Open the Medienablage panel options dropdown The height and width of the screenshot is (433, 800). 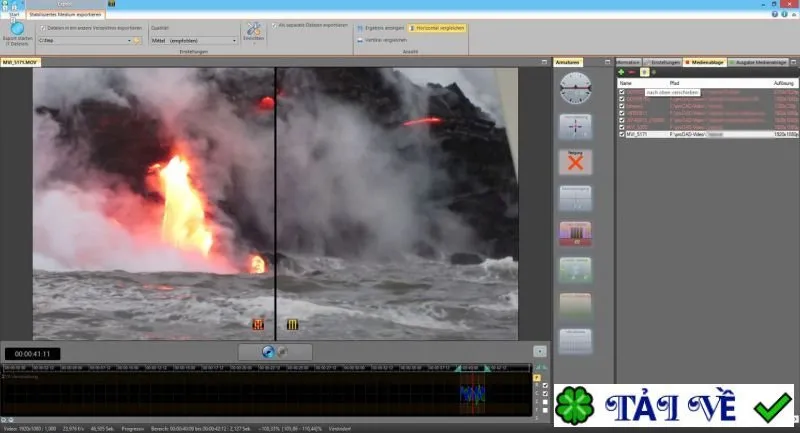793,62
